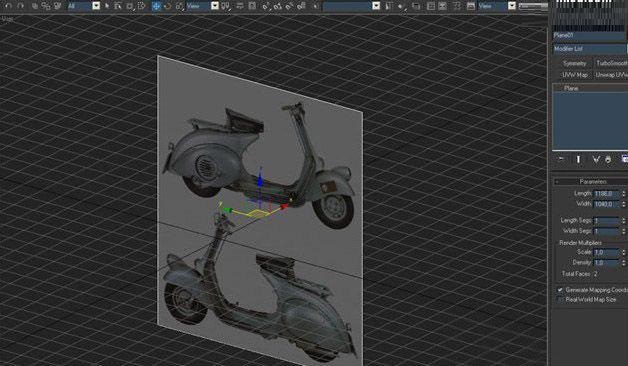Click the Align tool icon
This screenshot has width=628, height=366.
click(x=401, y=6)
